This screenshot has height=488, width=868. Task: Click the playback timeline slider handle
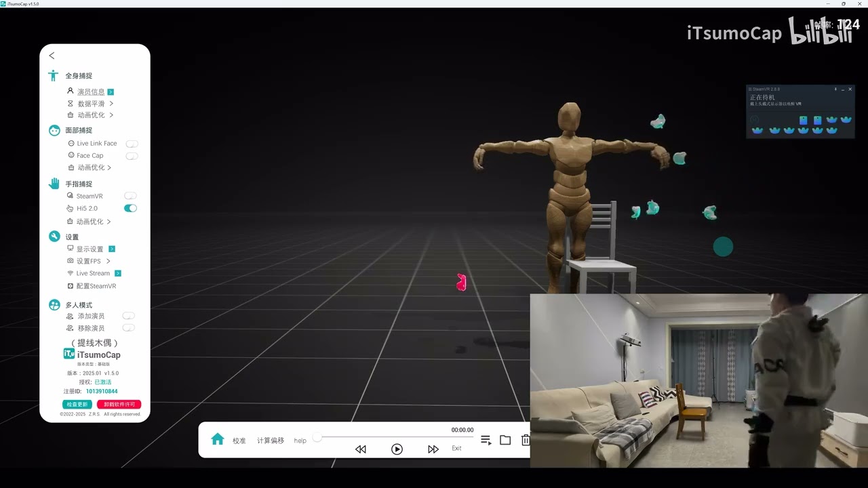point(317,438)
